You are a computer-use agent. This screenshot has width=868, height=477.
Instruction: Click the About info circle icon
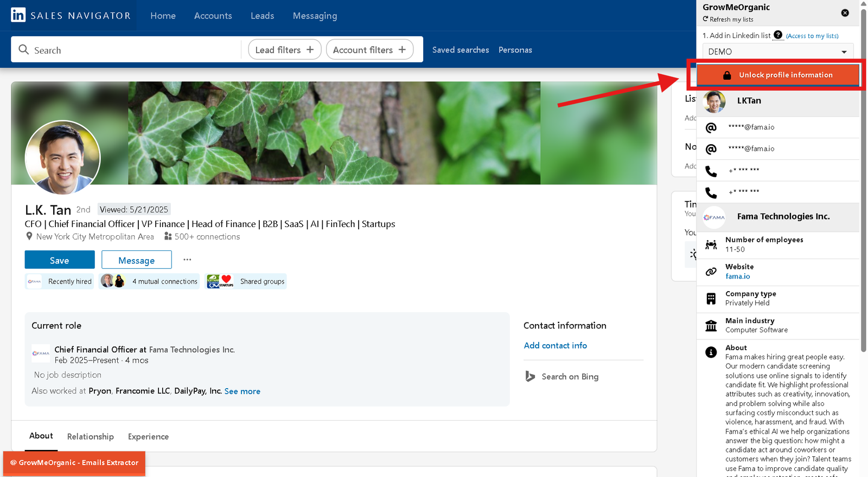tap(711, 352)
